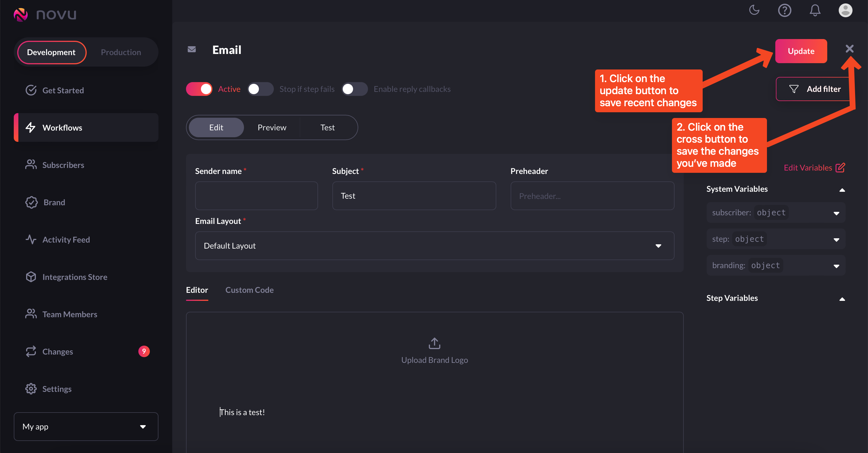This screenshot has width=868, height=453.
Task: Enable Stop if step fails switch
Action: tap(260, 89)
